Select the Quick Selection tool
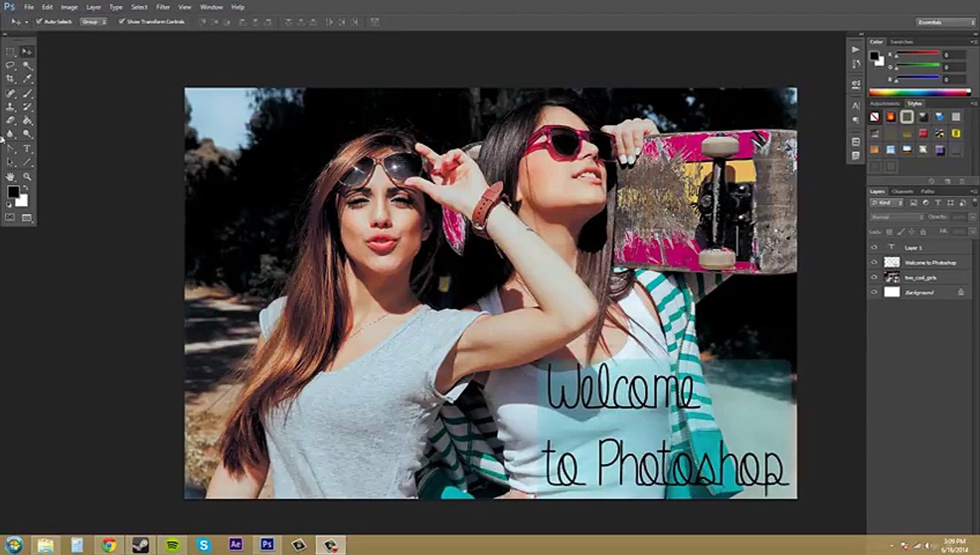Viewport: 980px width, 555px height. tap(27, 65)
